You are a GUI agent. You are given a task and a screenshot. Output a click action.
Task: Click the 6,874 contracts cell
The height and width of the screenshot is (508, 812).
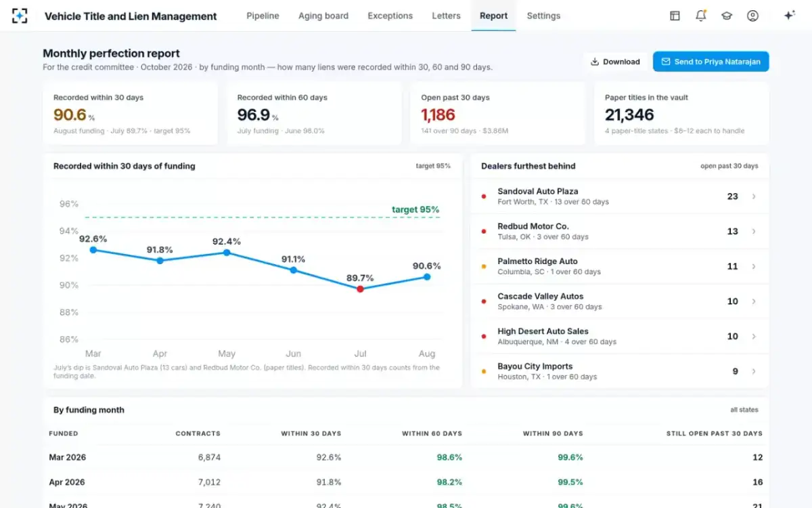tap(209, 457)
